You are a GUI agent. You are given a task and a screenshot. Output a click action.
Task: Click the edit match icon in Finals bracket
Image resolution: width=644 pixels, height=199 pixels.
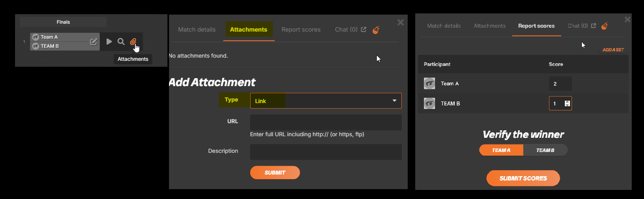pos(94,41)
